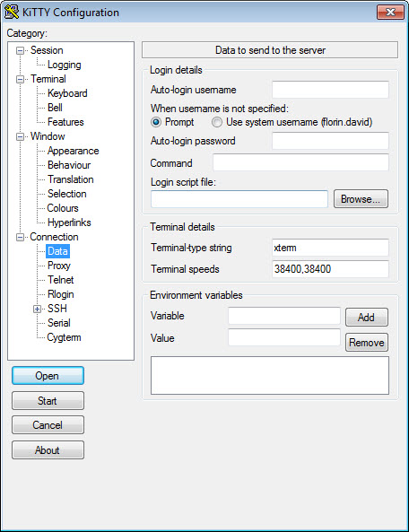Collapse the Connection tree node

[x=20, y=237]
